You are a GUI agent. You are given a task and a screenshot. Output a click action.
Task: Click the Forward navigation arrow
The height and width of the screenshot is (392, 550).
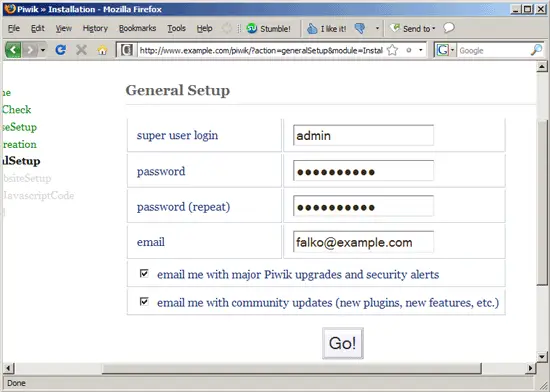[30, 50]
